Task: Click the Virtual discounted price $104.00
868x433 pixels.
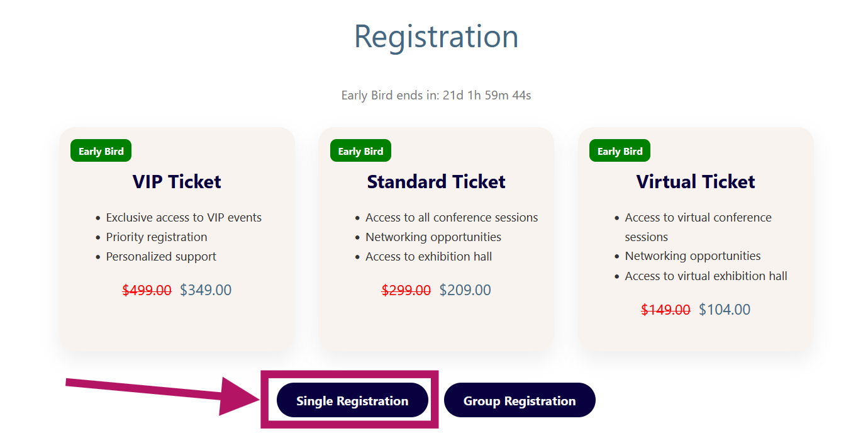Action: [725, 310]
